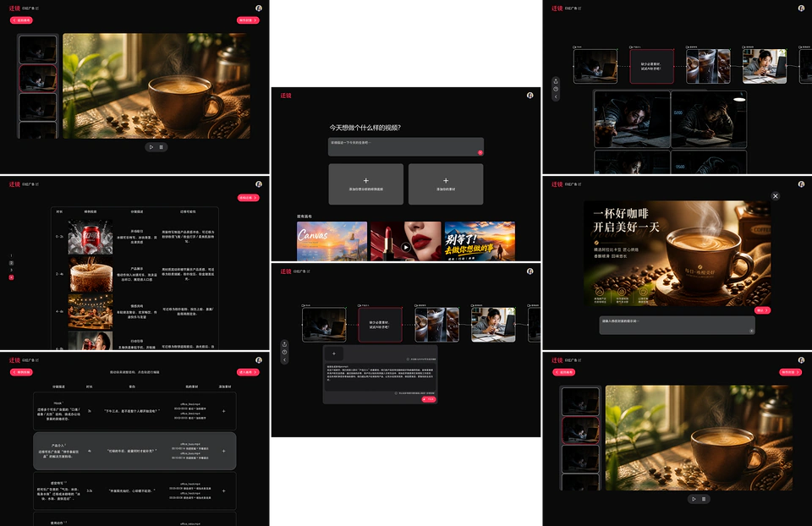Select the woman-at-laptop node on the prompt-panel canvas screen
Screen dimensions: 812x526
point(493,325)
